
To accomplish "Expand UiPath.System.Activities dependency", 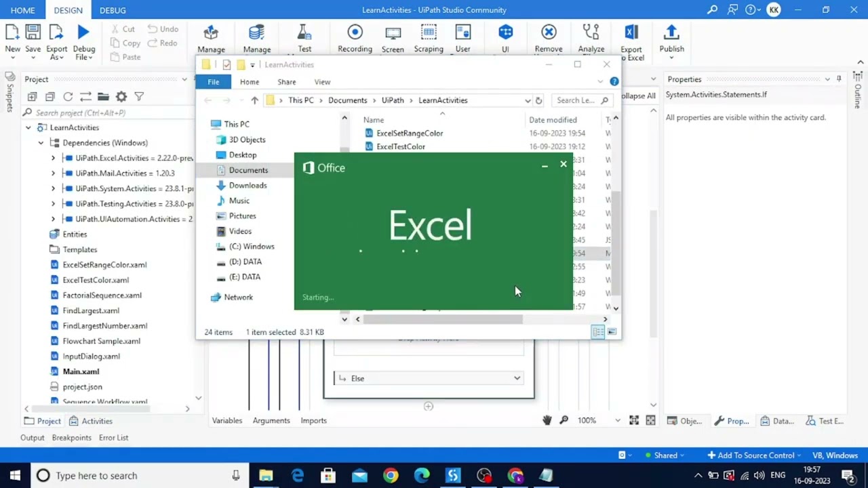I will click(53, 188).
